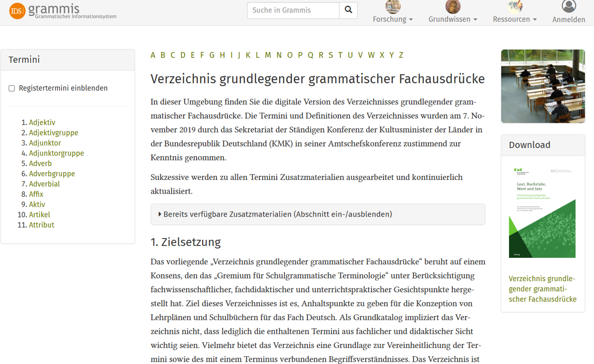Click the Forschung library icon
Image resolution: width=594 pixels, height=364 pixels.
tap(392, 6)
